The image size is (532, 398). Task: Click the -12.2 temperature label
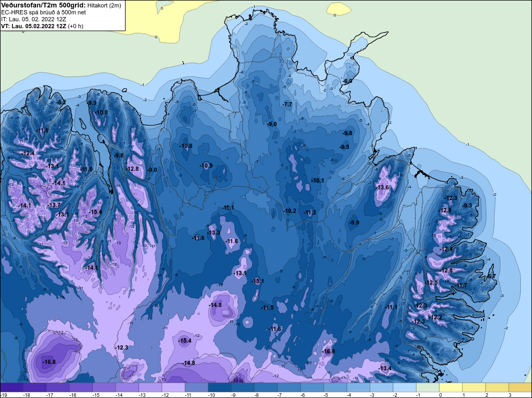click(436, 317)
